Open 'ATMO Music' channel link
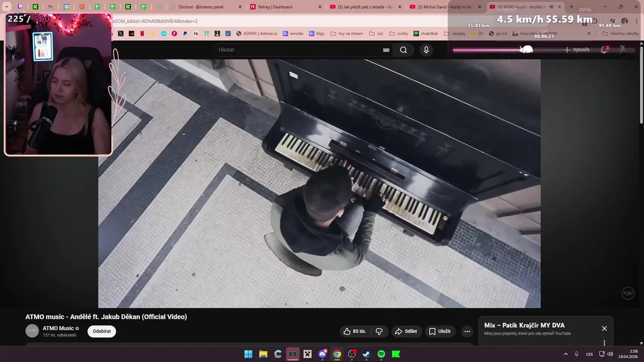The width and height of the screenshot is (644, 362). 58,328
